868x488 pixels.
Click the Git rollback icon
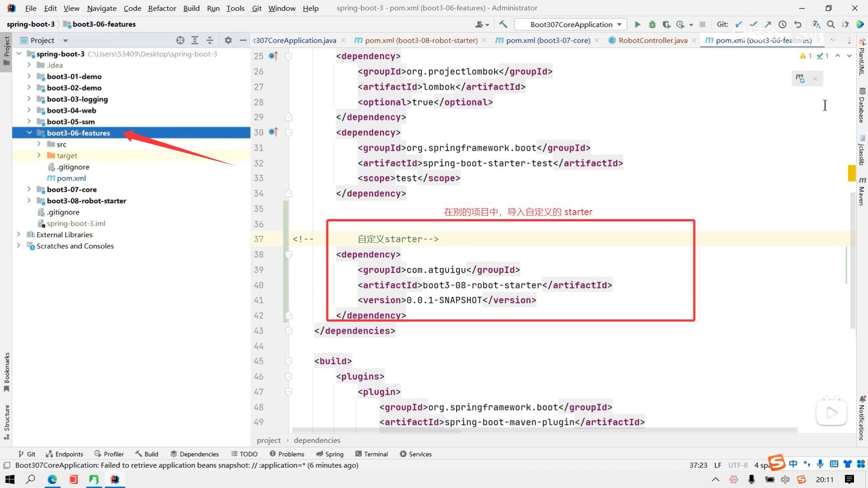pyautogui.click(x=798, y=24)
